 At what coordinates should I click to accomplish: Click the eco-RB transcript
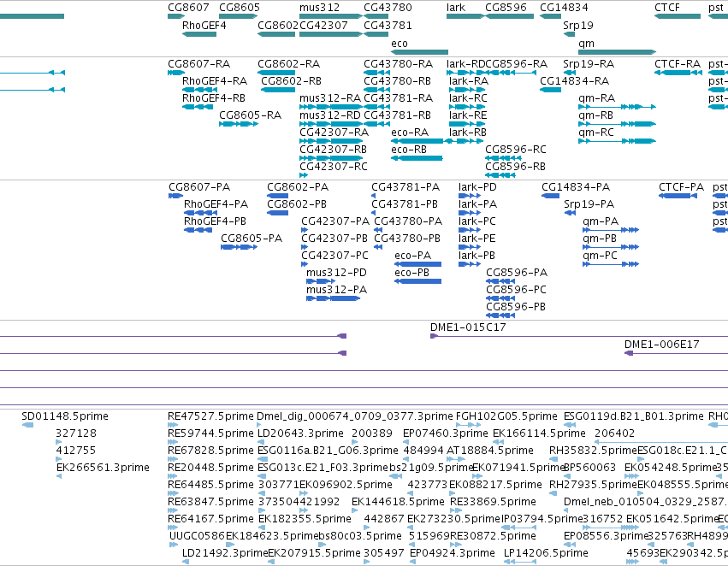pos(417,158)
